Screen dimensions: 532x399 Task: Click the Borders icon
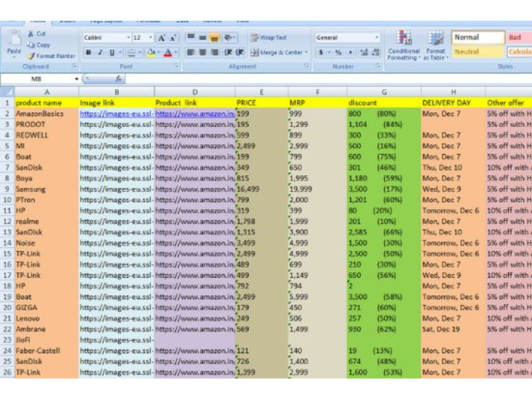pyautogui.click(x=131, y=52)
